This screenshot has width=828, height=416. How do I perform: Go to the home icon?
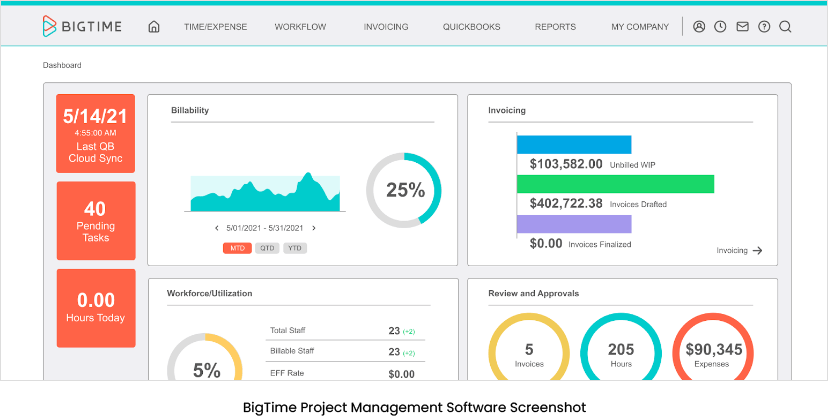(x=154, y=27)
